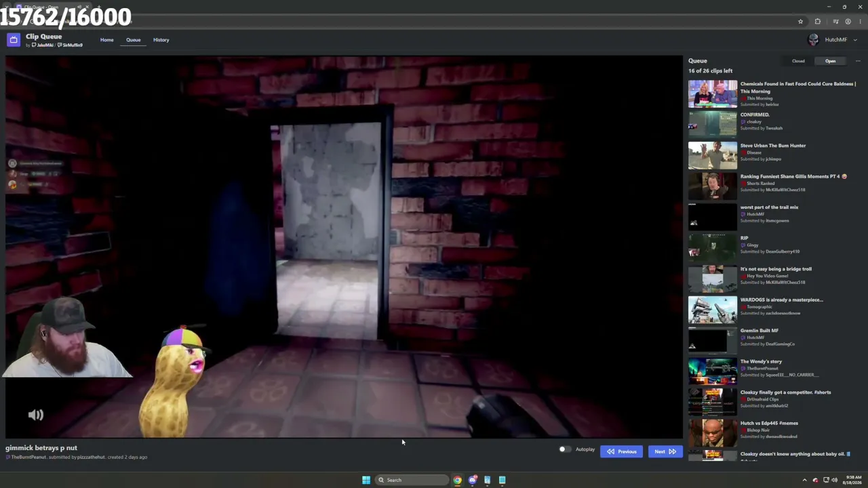Open the RIP clip thumbnail

click(x=713, y=248)
